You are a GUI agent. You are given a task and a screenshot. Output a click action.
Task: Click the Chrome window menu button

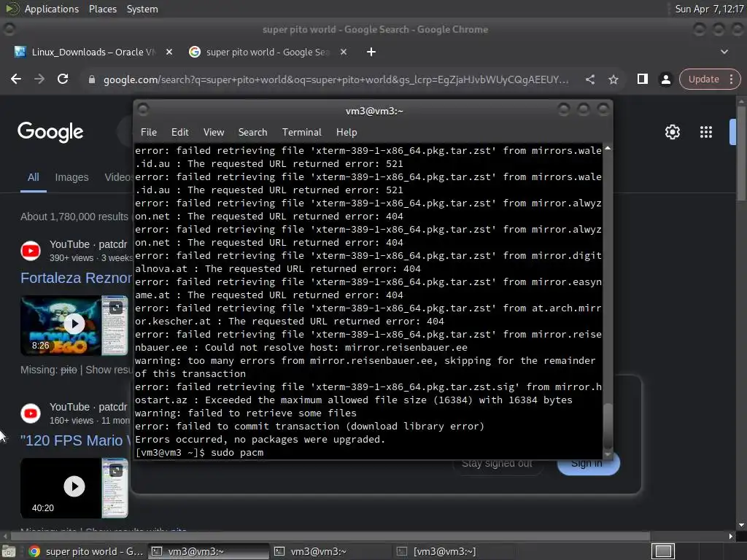9,29
